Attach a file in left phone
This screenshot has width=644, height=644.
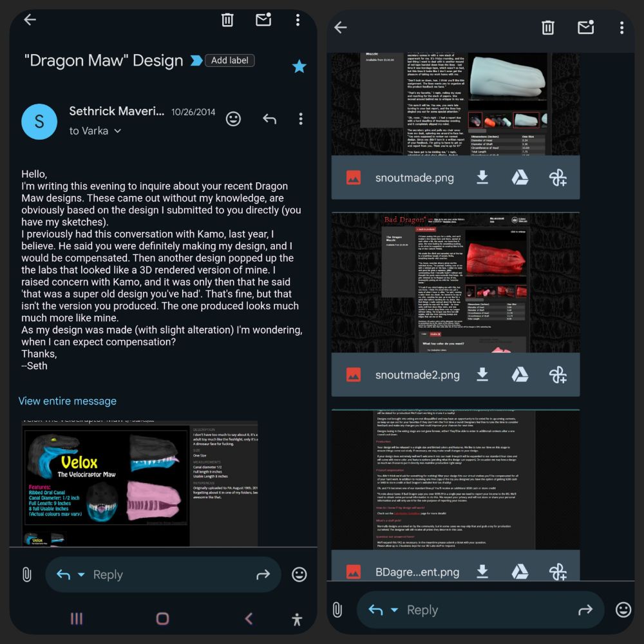click(x=26, y=574)
